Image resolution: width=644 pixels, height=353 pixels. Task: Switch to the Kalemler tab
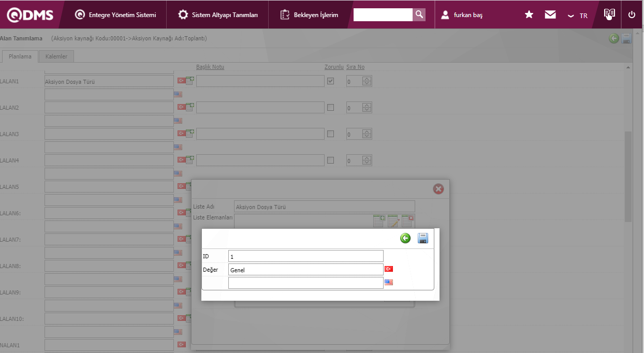click(56, 56)
